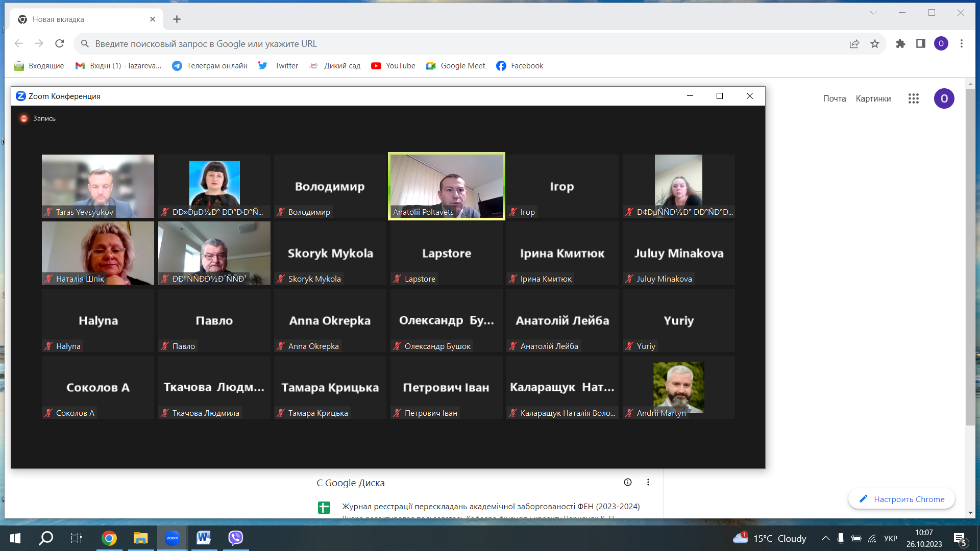Open Входящие bookmark

[39, 66]
